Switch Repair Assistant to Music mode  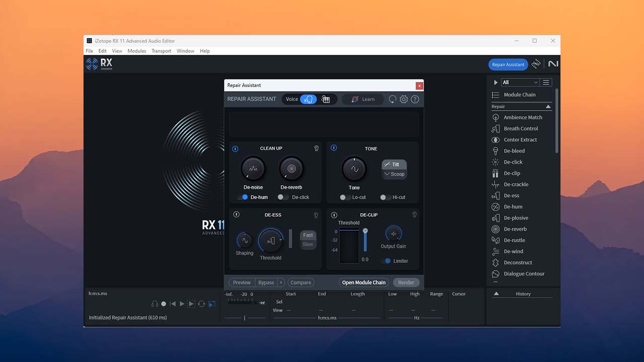click(326, 99)
